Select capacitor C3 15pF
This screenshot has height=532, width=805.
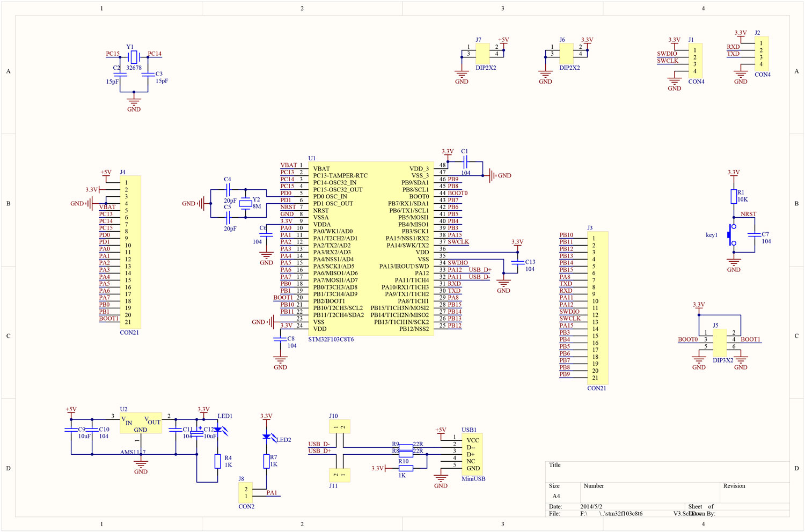[148, 75]
